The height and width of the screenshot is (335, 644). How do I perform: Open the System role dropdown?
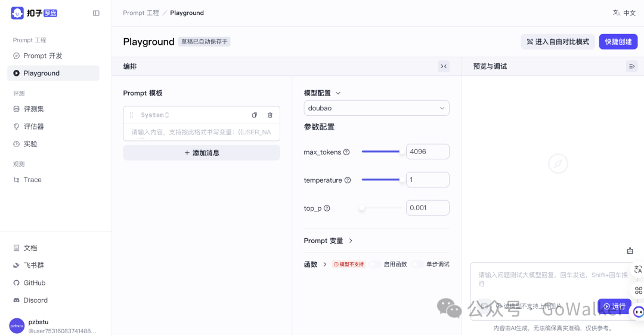(x=155, y=115)
